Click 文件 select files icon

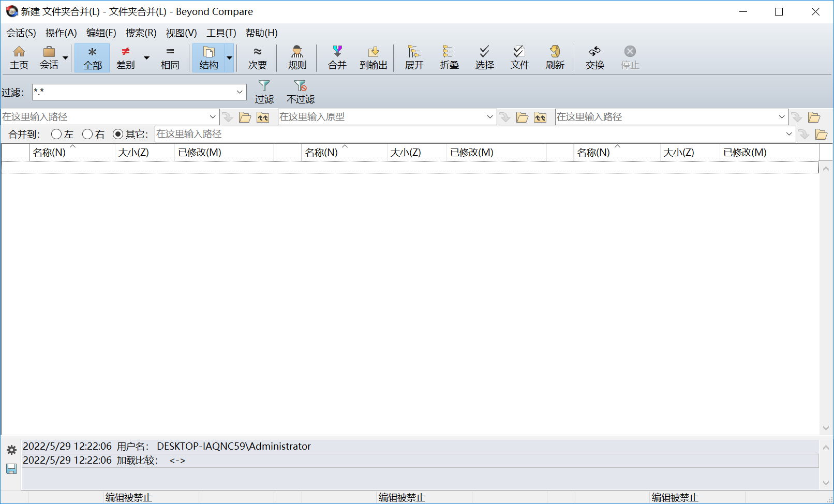[519, 57]
